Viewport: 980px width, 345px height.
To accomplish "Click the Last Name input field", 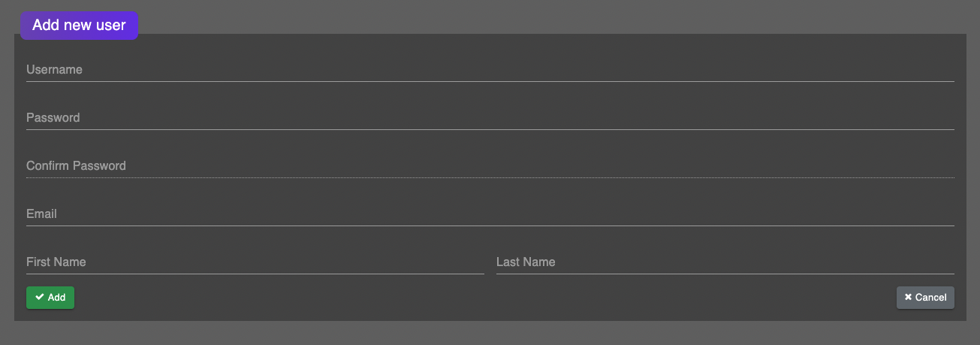I will [725, 262].
